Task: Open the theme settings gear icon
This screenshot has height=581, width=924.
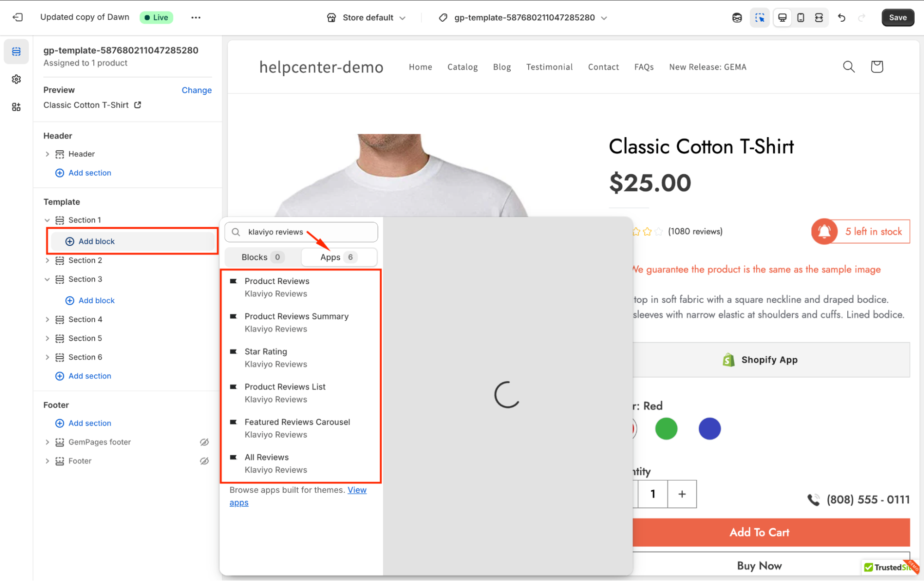Action: [16, 80]
